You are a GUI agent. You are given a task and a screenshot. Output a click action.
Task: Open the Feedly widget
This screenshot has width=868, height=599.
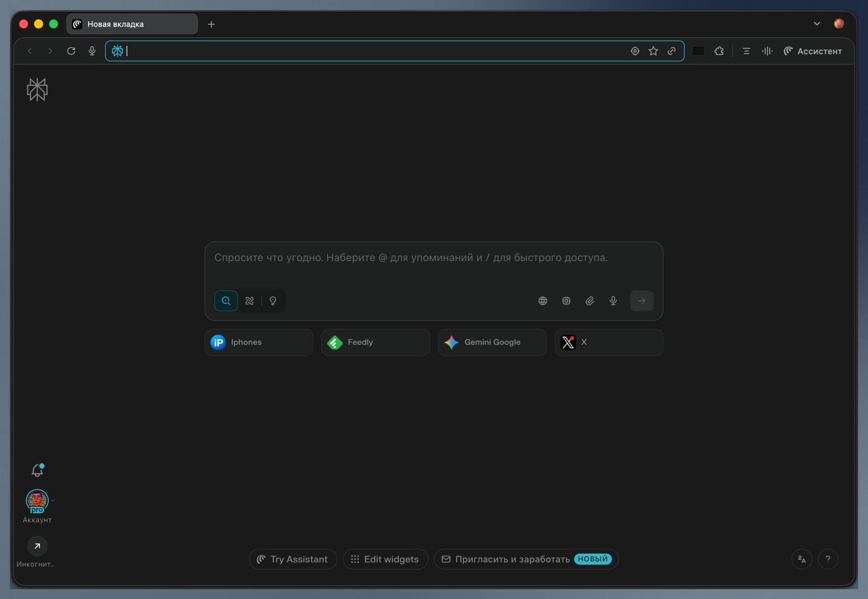[x=376, y=342]
